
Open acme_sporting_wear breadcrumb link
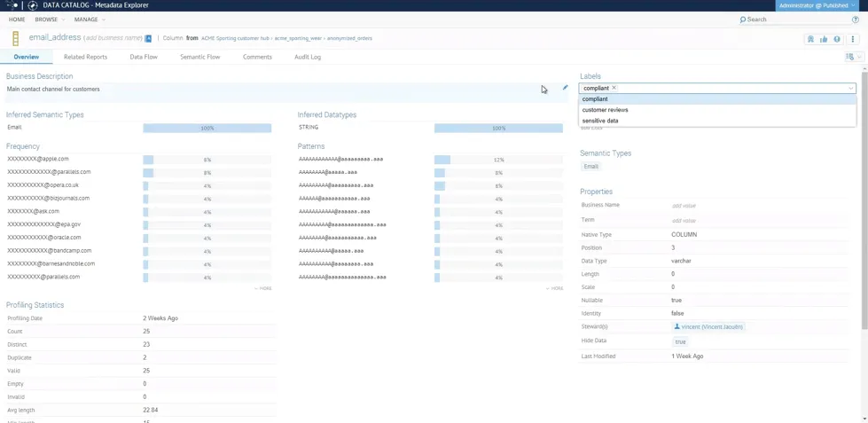299,39
